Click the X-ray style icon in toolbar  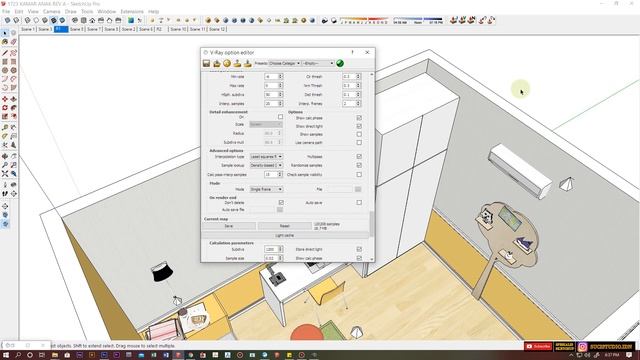pos(7,20)
